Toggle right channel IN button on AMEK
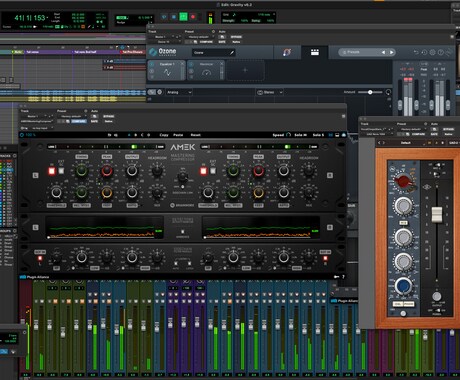This screenshot has width=460, height=380. click(x=203, y=171)
